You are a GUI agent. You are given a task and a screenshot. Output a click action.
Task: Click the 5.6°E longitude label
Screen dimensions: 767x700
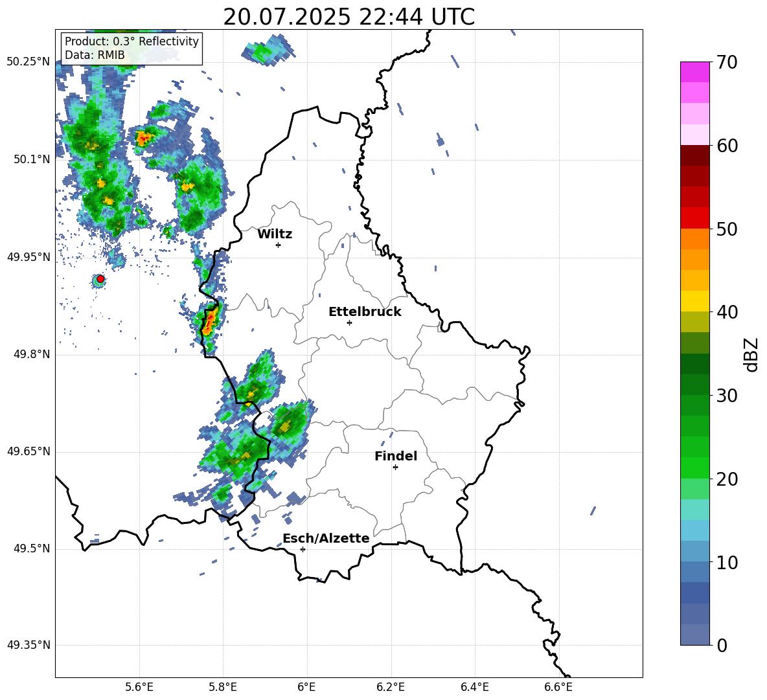[139, 688]
